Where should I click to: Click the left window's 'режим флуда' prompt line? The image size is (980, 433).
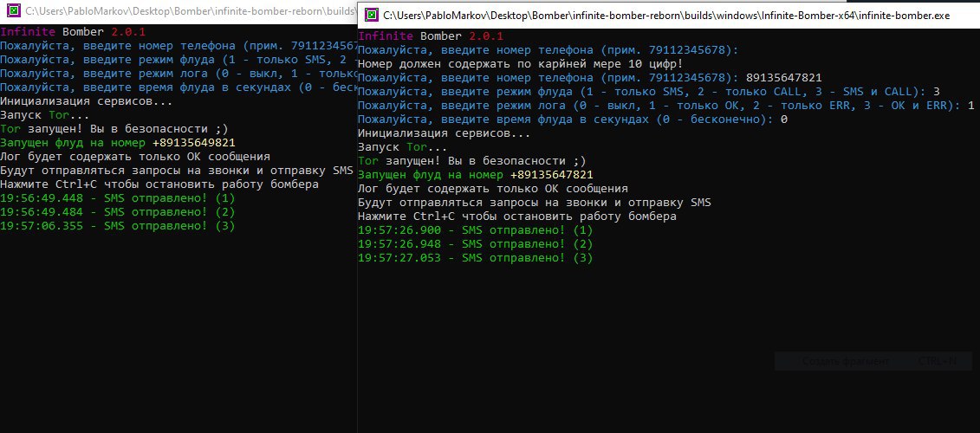(x=178, y=60)
